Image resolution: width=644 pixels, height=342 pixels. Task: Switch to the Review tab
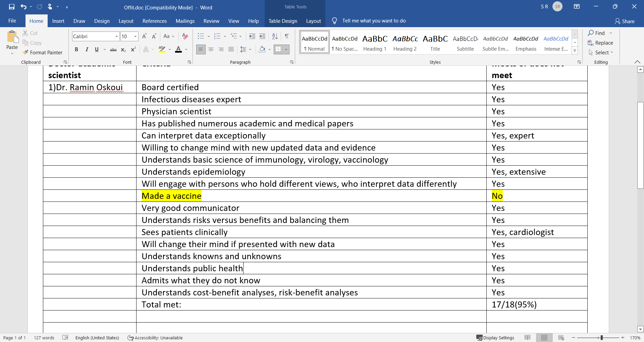[211, 21]
